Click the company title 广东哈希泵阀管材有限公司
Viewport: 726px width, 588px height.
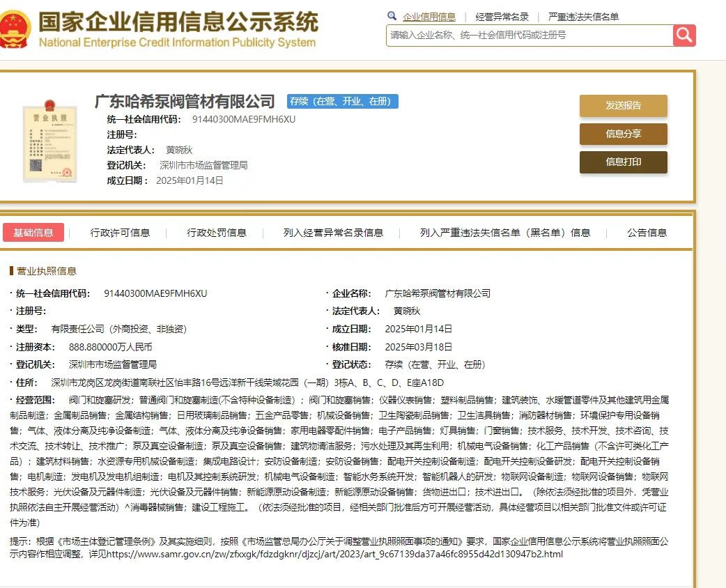click(x=185, y=102)
